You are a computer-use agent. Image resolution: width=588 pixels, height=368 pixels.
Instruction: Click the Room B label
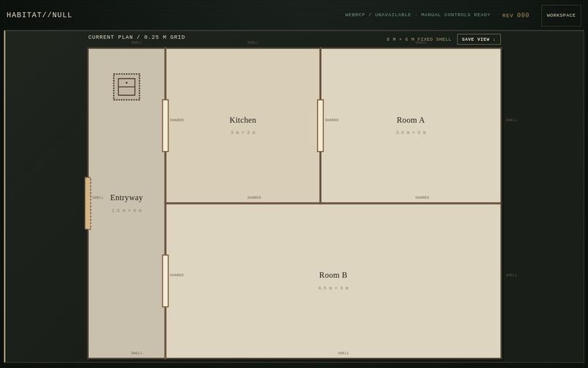333,275
